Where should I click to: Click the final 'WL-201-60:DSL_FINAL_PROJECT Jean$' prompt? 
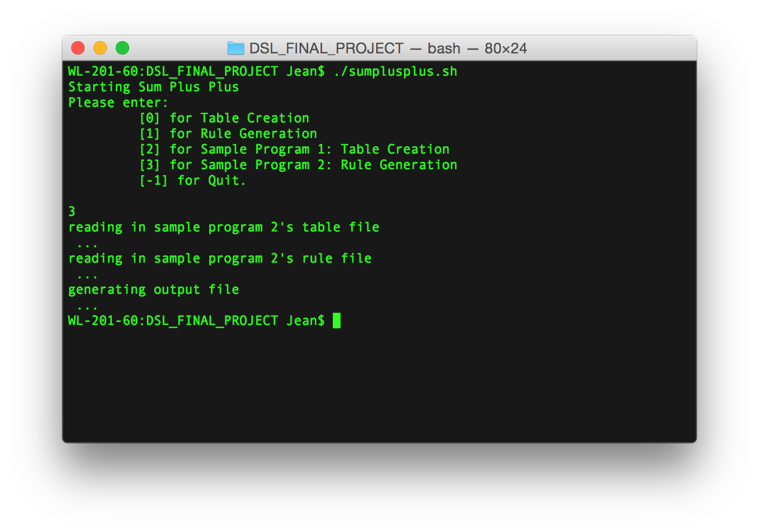tap(196, 321)
